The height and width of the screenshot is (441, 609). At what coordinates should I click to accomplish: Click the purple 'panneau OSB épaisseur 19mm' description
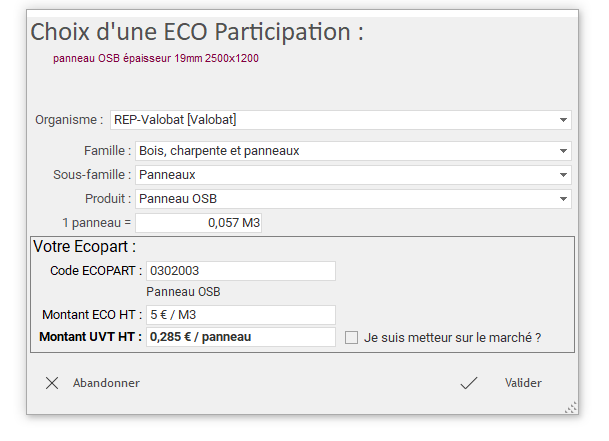point(156,58)
